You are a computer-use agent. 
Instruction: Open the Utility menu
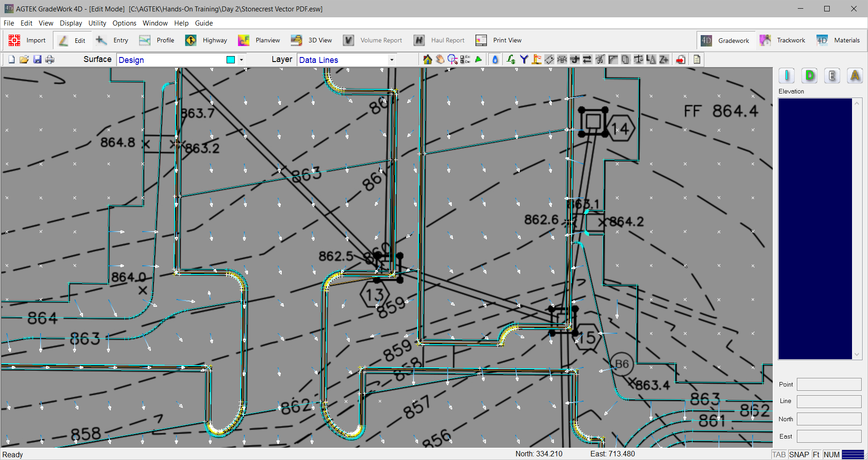(97, 23)
